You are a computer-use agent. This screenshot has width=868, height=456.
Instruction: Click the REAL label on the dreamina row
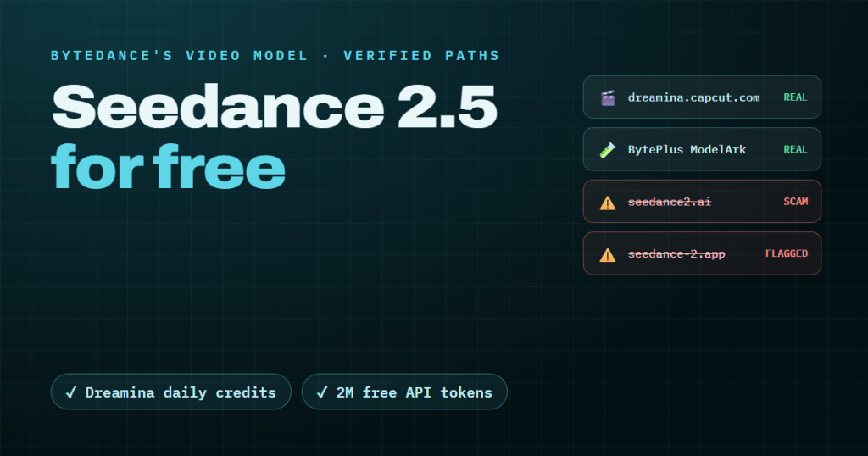tap(795, 97)
